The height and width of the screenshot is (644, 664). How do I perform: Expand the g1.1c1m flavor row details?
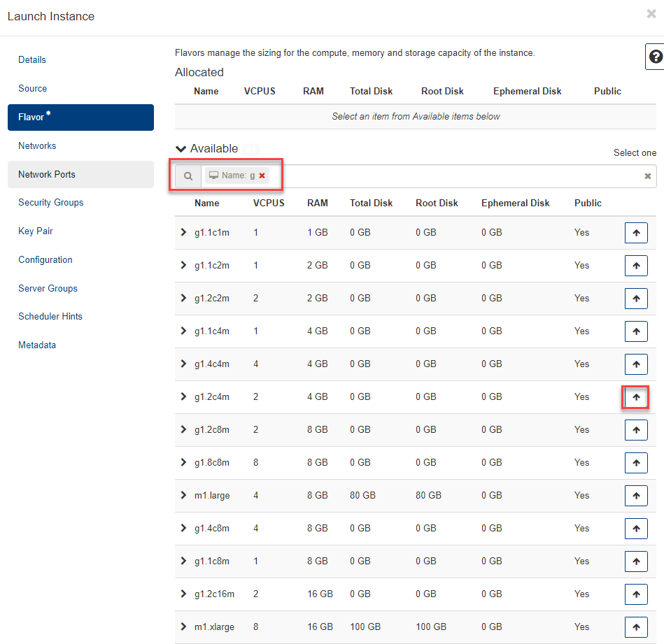tap(184, 232)
